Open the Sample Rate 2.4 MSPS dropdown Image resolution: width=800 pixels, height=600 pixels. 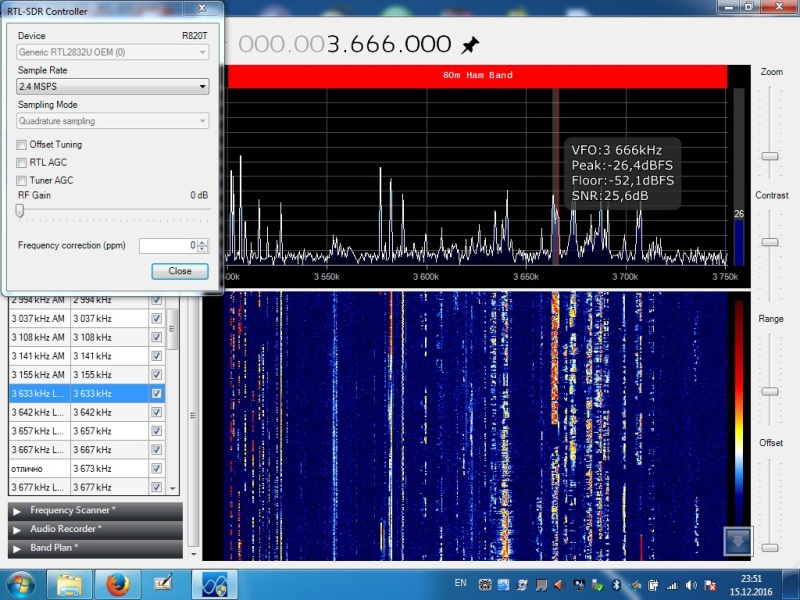tap(113, 86)
